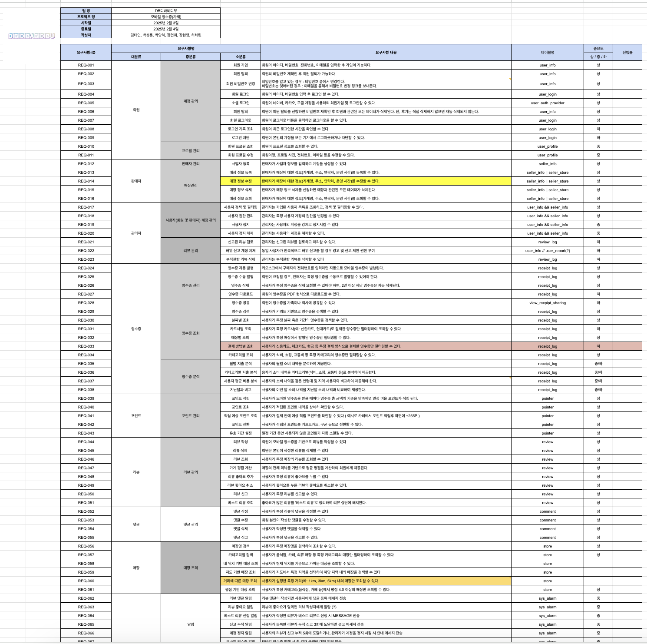Select the '중요도' header cell
This screenshot has height=644, width=647.
point(598,49)
